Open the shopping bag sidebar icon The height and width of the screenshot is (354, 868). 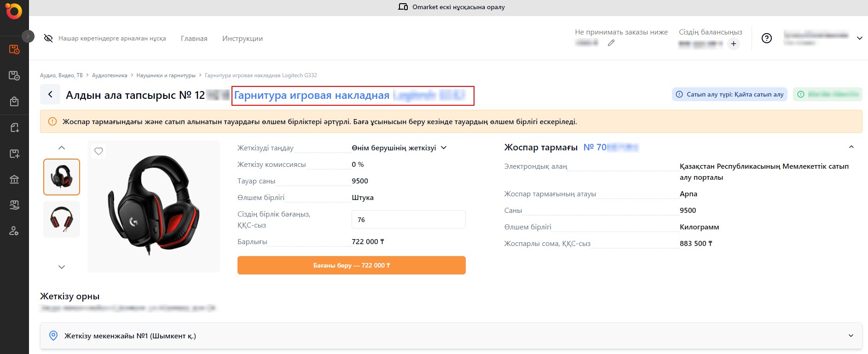[x=14, y=101]
